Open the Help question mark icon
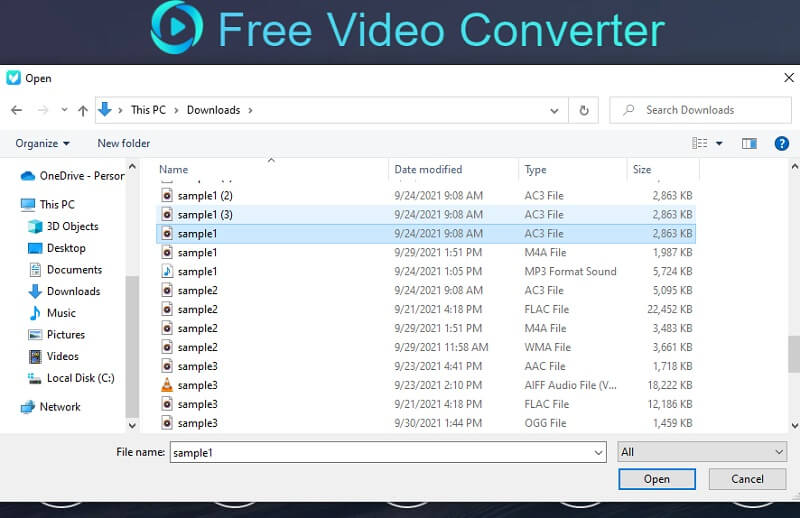Screen dimensions: 800x518 [x=782, y=144]
